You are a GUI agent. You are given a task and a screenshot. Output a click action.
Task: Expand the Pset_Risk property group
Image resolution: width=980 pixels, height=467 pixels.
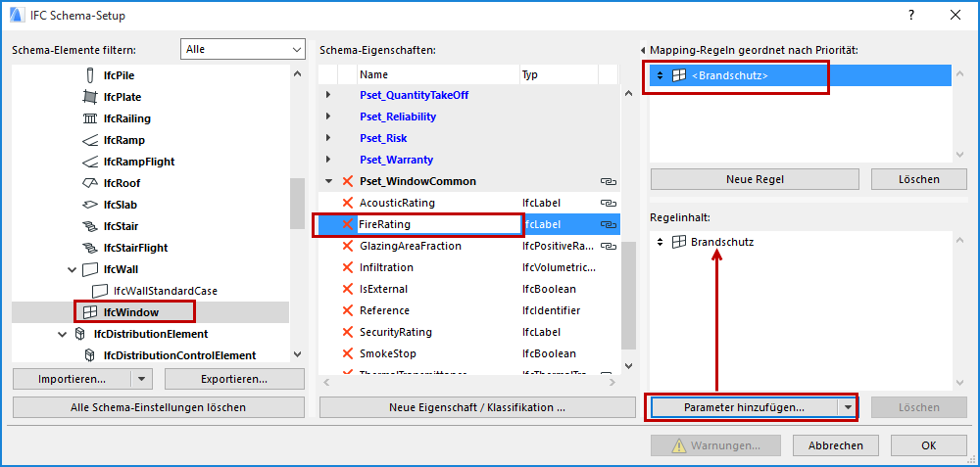coord(328,138)
